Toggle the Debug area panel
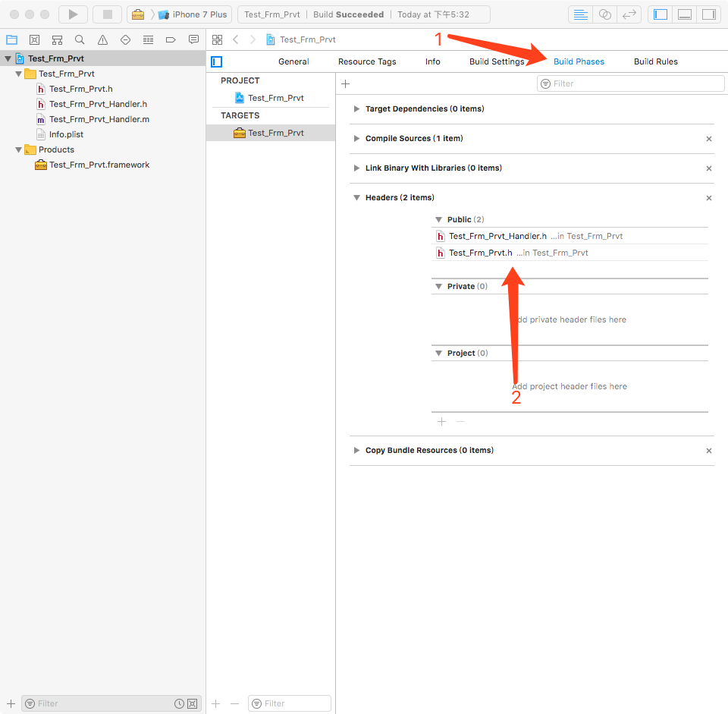This screenshot has height=714, width=728. coord(684,14)
